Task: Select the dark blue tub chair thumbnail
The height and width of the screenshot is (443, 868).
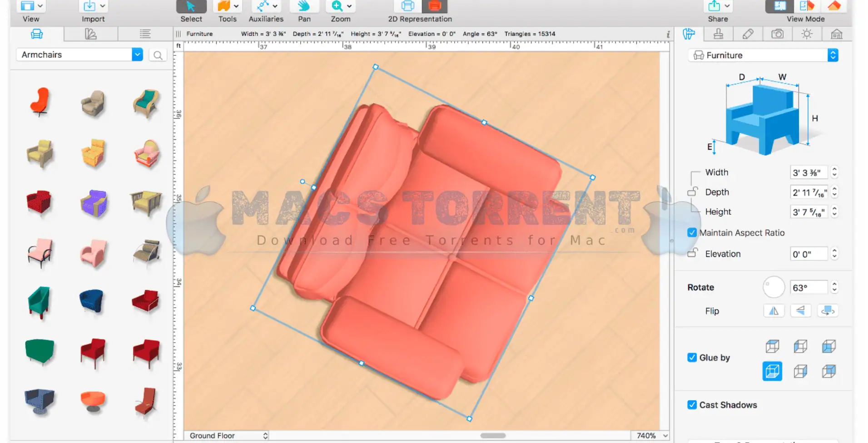Action: click(92, 300)
